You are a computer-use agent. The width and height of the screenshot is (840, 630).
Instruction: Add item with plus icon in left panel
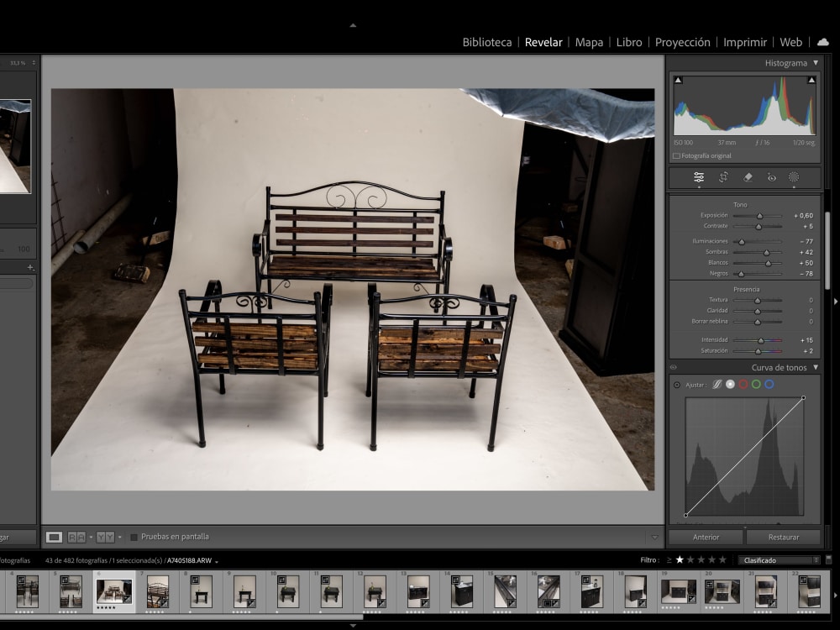(x=30, y=267)
